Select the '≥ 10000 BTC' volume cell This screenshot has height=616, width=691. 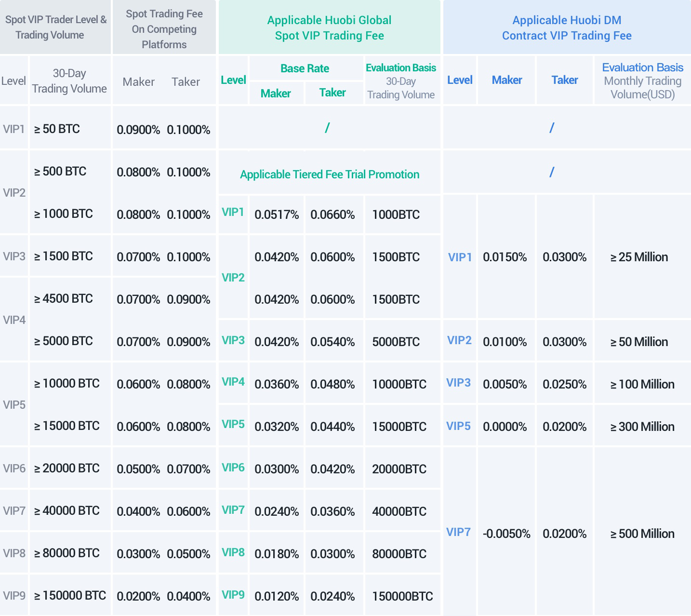click(x=67, y=383)
